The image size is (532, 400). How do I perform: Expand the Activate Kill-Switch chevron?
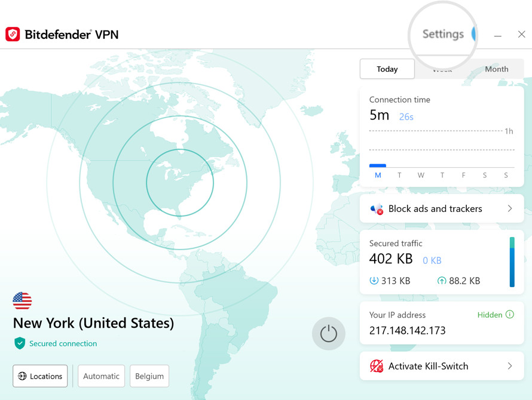click(510, 366)
